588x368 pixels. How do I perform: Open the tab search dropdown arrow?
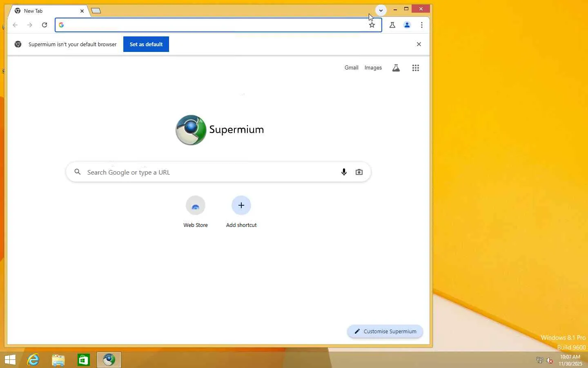(x=381, y=10)
